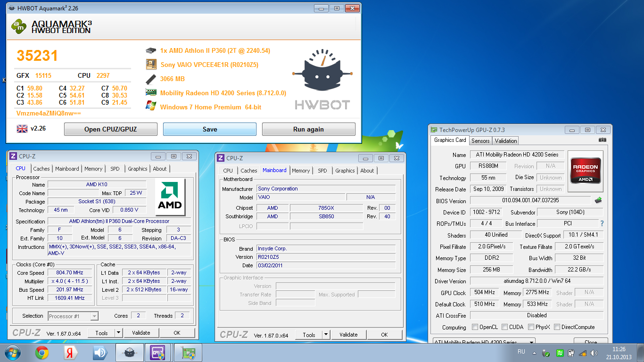Open Bus Interface question mark help

(602, 223)
